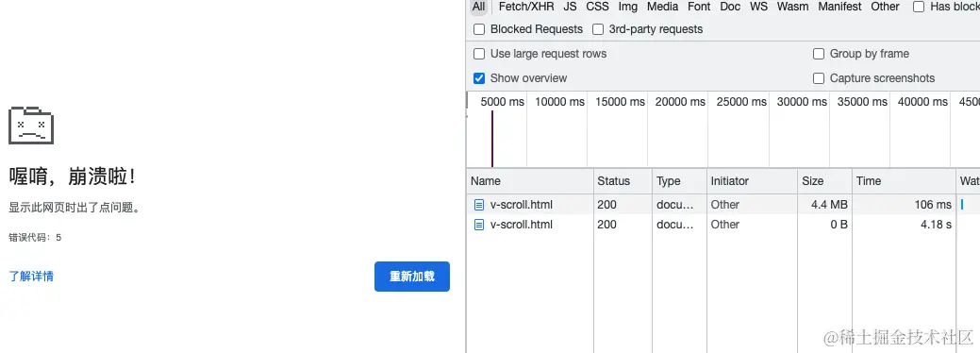Click the 重新加载 reload button
980x353 pixels.
pyautogui.click(x=412, y=277)
